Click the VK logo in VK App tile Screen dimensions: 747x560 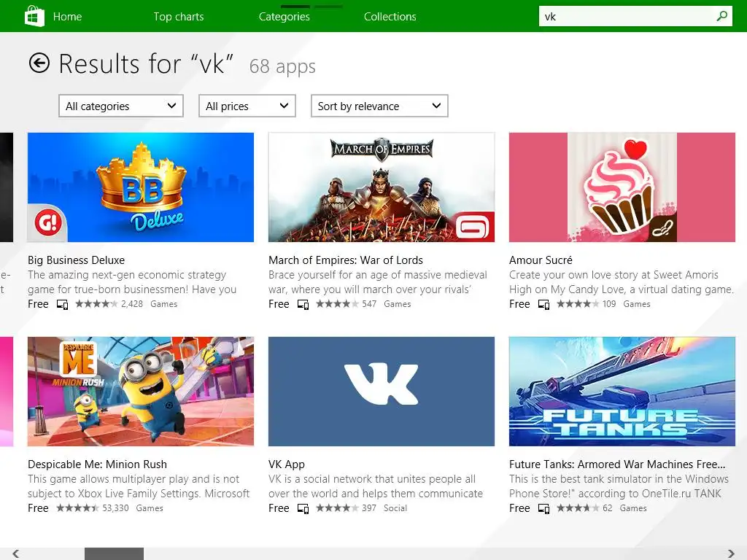pos(381,384)
